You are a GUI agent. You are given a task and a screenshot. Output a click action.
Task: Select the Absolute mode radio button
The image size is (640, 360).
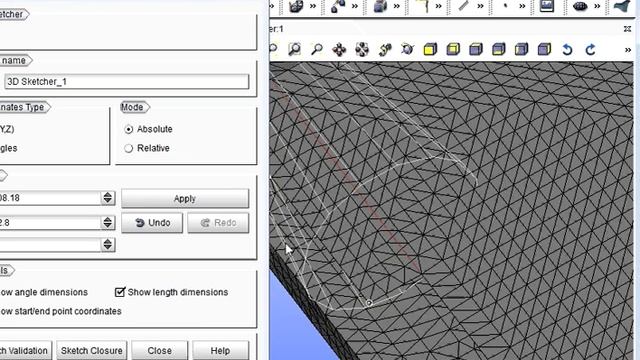(129, 129)
